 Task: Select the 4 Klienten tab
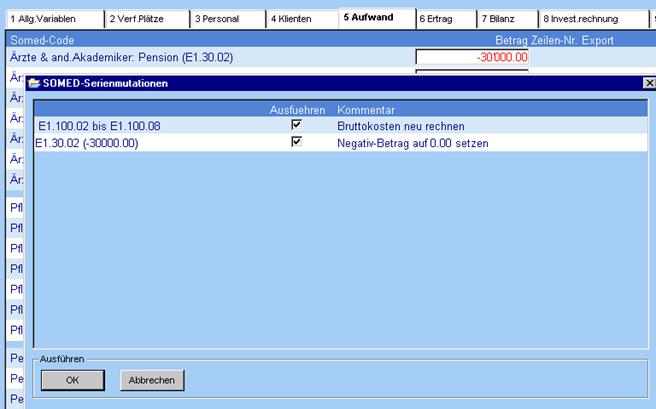pos(301,18)
